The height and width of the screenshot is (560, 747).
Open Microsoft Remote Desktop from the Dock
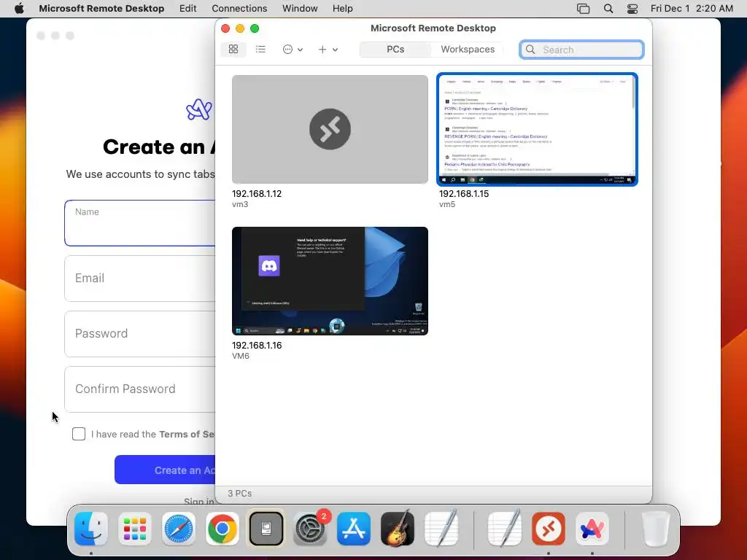pyautogui.click(x=549, y=529)
